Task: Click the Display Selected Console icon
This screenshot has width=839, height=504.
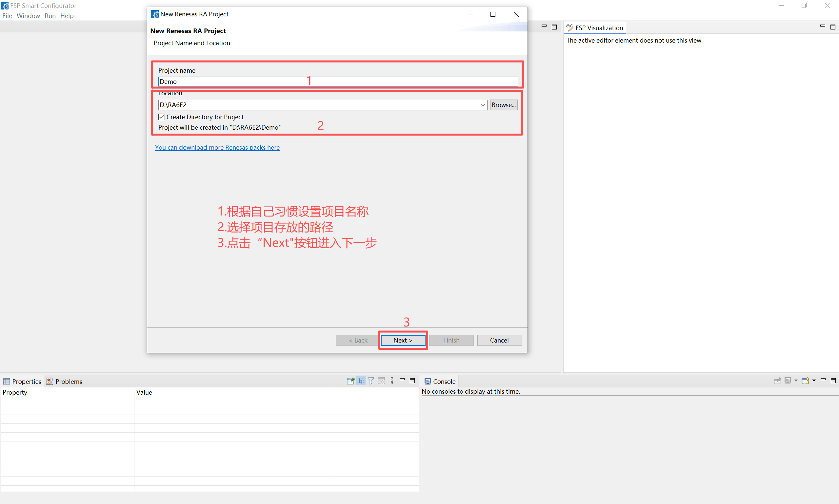Action: pyautogui.click(x=787, y=381)
